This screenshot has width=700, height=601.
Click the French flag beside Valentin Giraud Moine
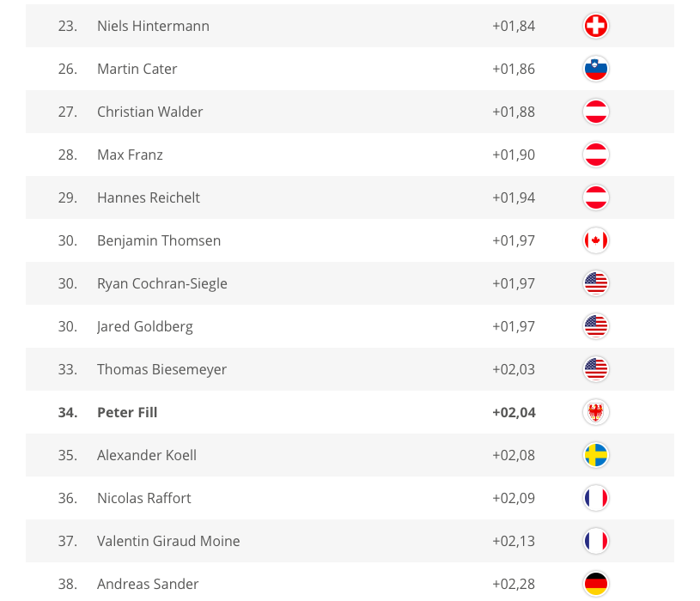coord(595,541)
